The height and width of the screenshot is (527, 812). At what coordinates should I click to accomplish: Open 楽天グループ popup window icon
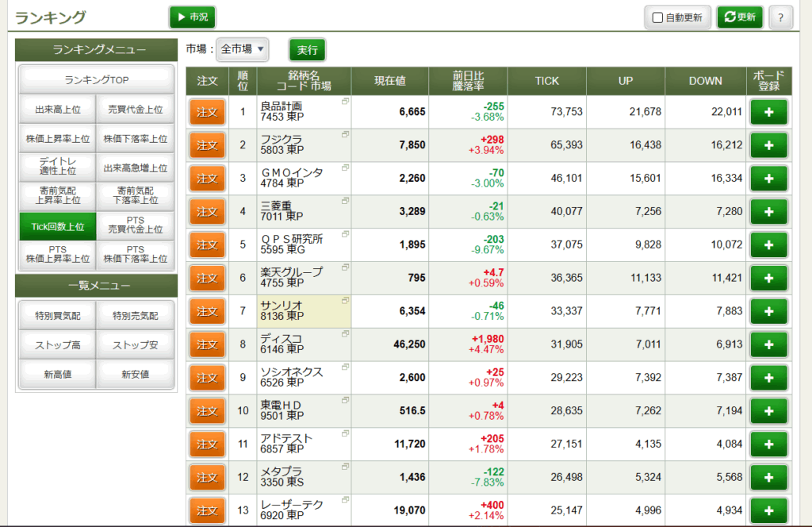(346, 267)
